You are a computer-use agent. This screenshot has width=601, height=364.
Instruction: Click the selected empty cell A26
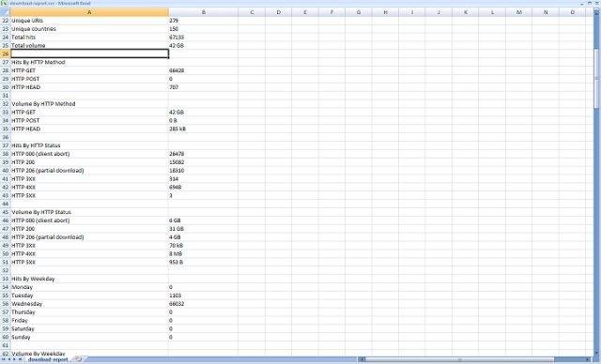pyautogui.click(x=89, y=53)
